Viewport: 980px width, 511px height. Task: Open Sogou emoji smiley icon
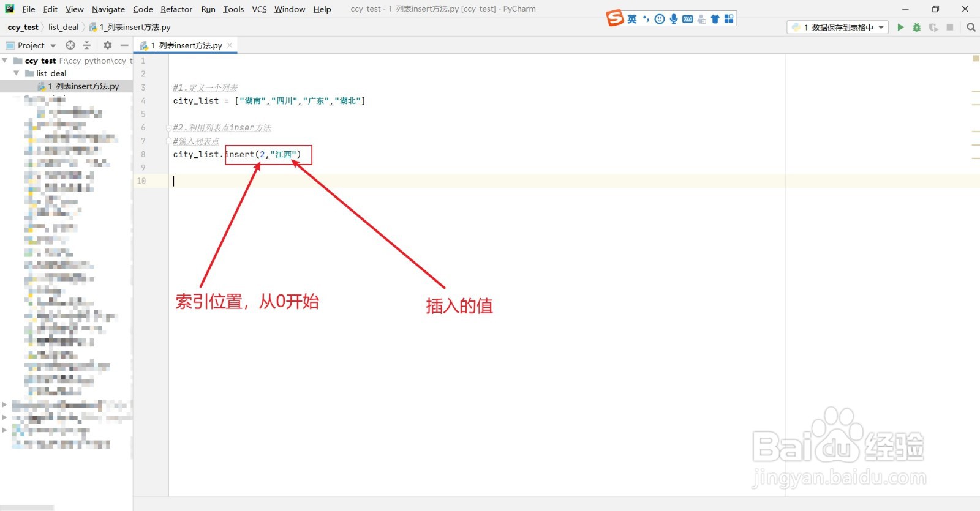(660, 19)
